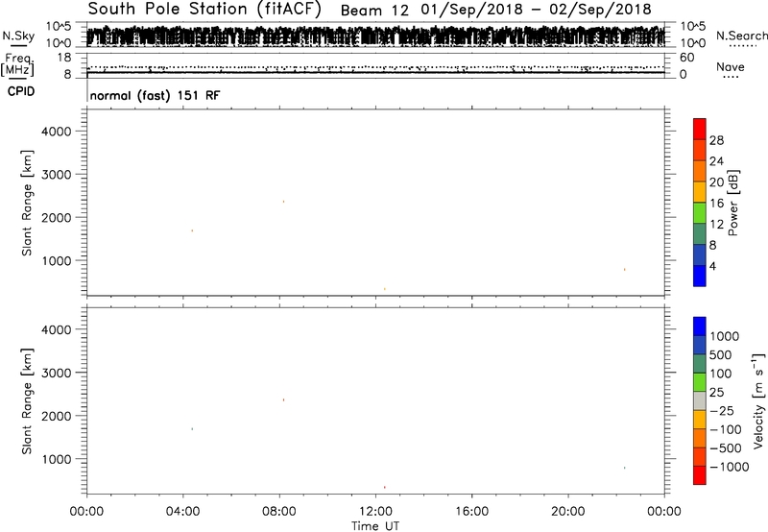Select the Power colorbar segment between 24 and 28
The width and height of the screenshot is (768, 532).
click(x=700, y=151)
